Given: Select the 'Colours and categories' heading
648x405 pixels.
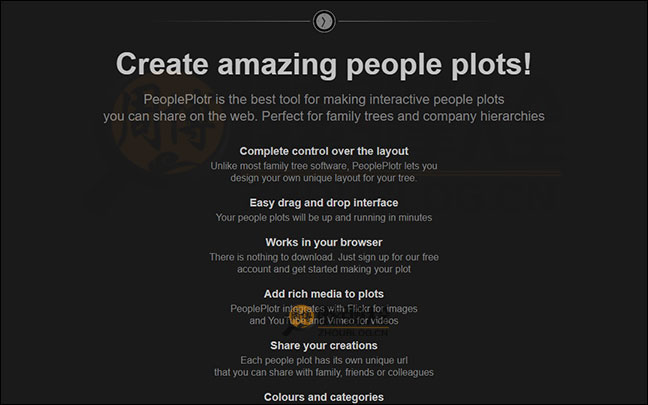Looking at the screenshot, I should 324,397.
